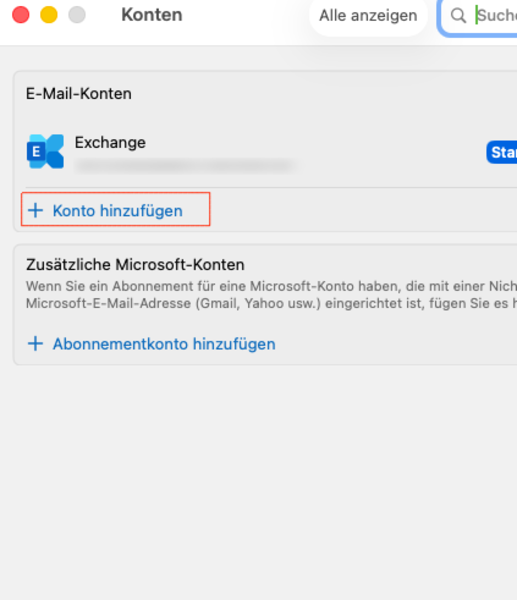Select the Exchange account name label
Viewport: 517px width, 600px height.
110,143
